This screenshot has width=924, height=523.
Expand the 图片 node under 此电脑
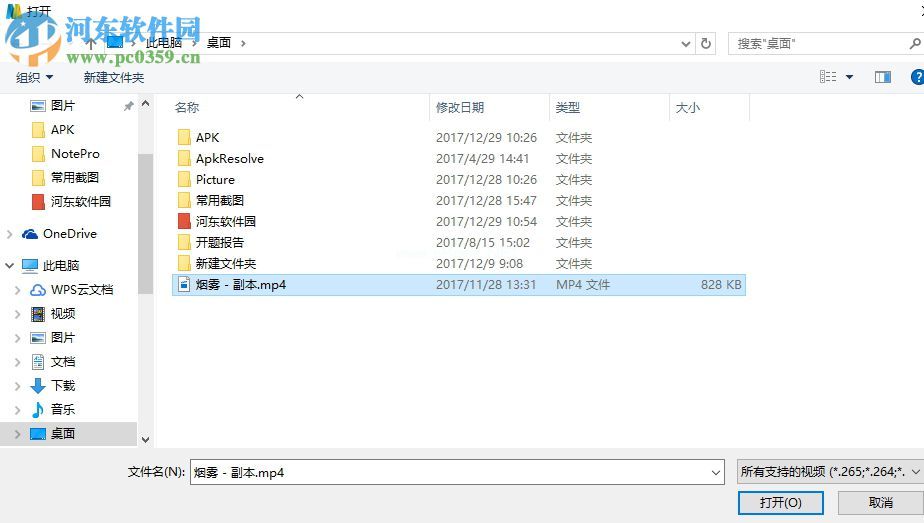point(17,338)
